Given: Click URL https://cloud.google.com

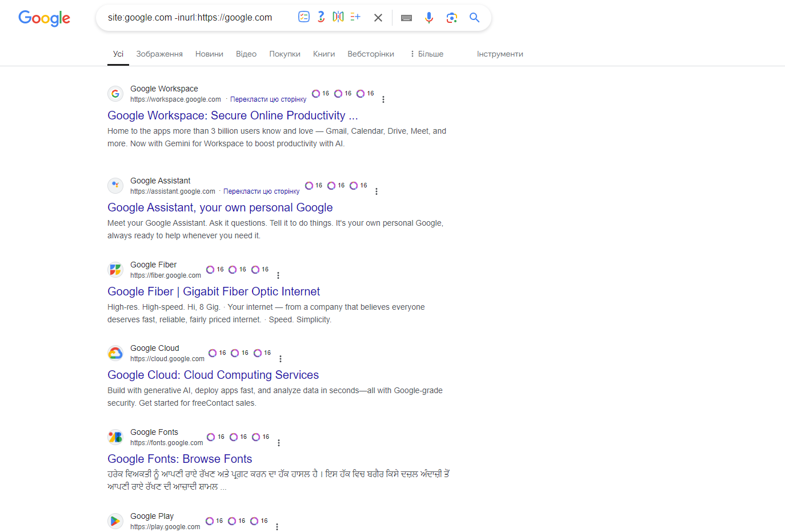Looking at the screenshot, I should 167,359.
